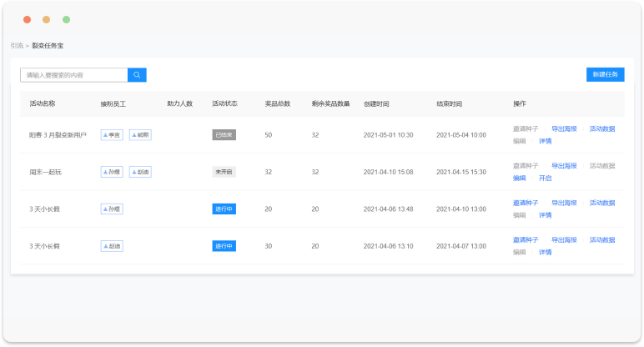Click 导出海报 for 阳春 3 月裂变新用户
The height and width of the screenshot is (347, 644).
[564, 129]
